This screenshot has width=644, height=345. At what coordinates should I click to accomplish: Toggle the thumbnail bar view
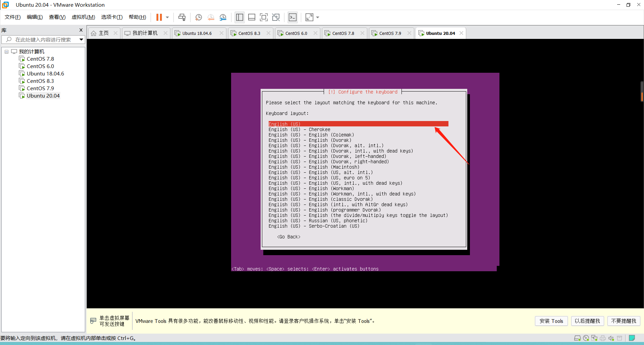click(x=252, y=17)
